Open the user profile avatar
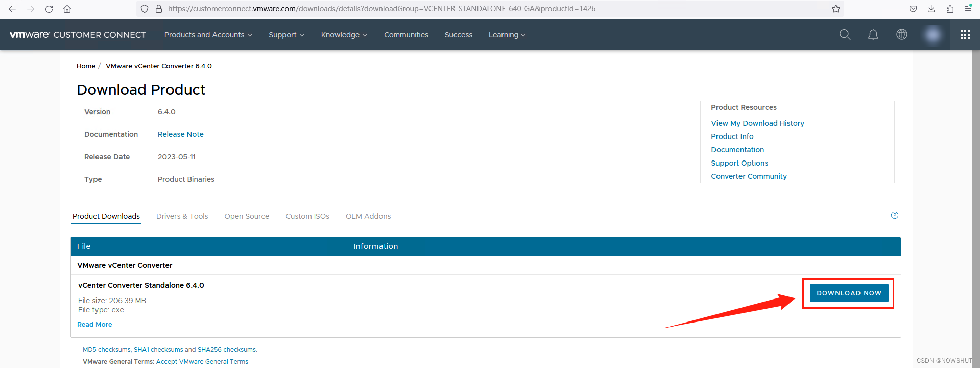The width and height of the screenshot is (980, 368). tap(933, 34)
